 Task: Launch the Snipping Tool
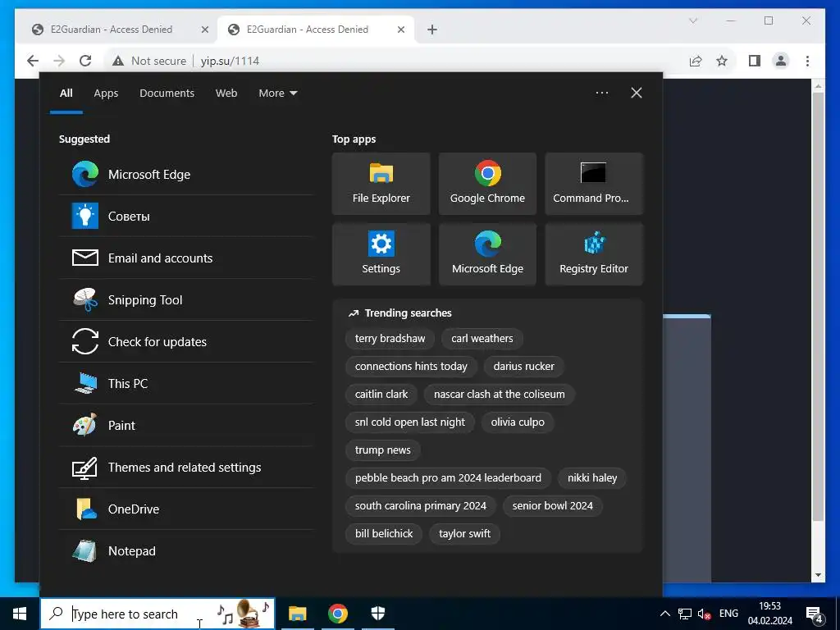pyautogui.click(x=186, y=299)
